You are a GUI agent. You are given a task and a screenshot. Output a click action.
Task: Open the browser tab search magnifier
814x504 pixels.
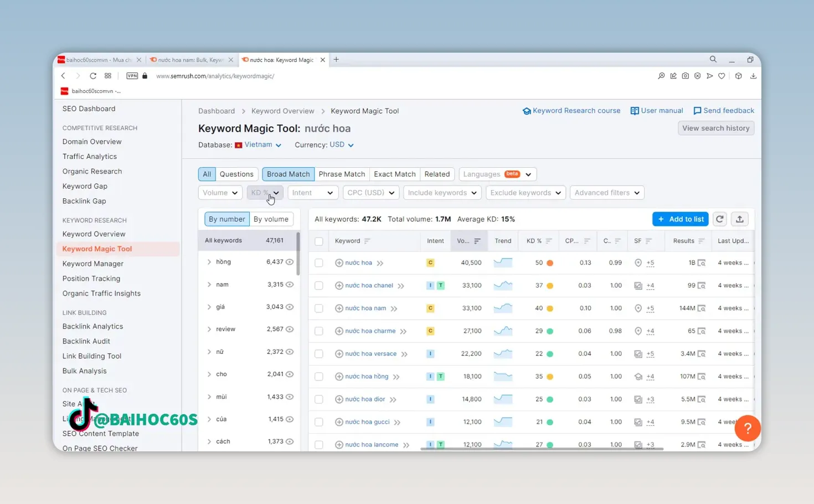tap(713, 59)
